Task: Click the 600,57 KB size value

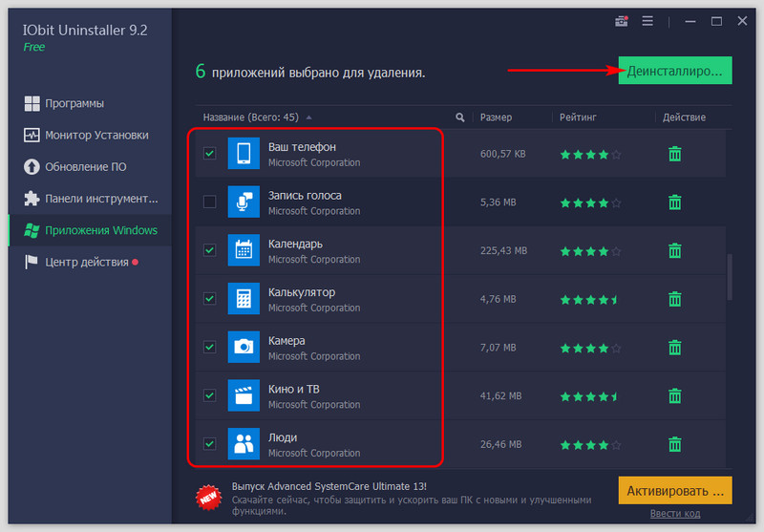Action: click(503, 154)
